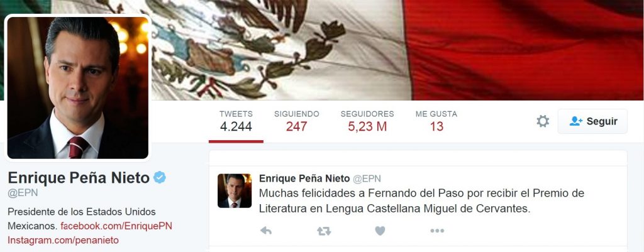Click the blue verified badge

(x=159, y=177)
